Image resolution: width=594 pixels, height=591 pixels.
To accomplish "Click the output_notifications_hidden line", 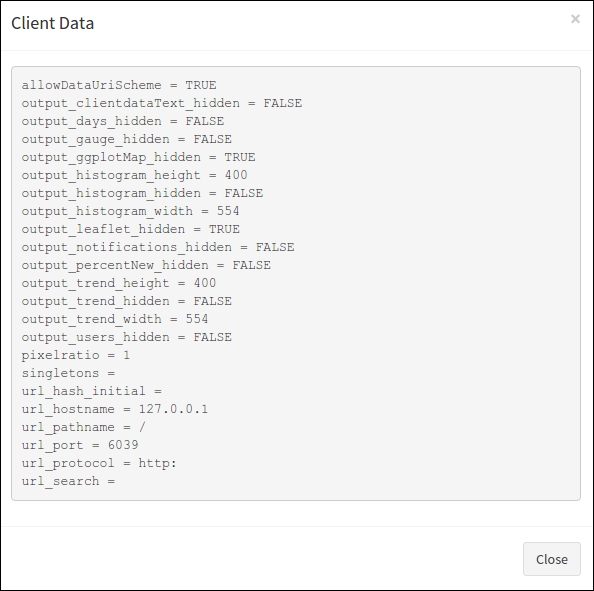I will tap(158, 247).
